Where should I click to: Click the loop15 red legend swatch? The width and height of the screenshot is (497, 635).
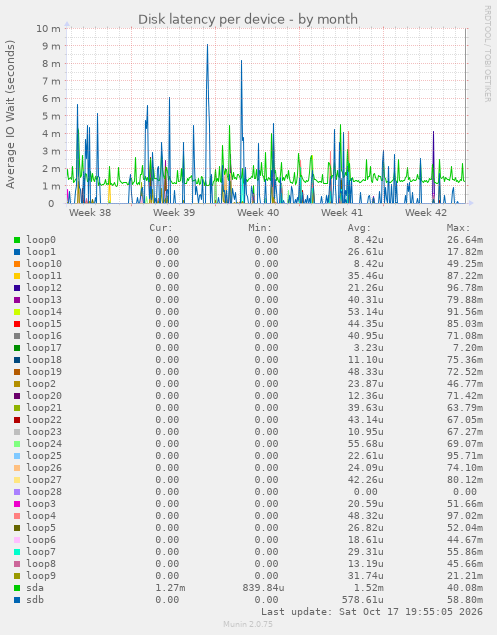pyautogui.click(x=17, y=324)
